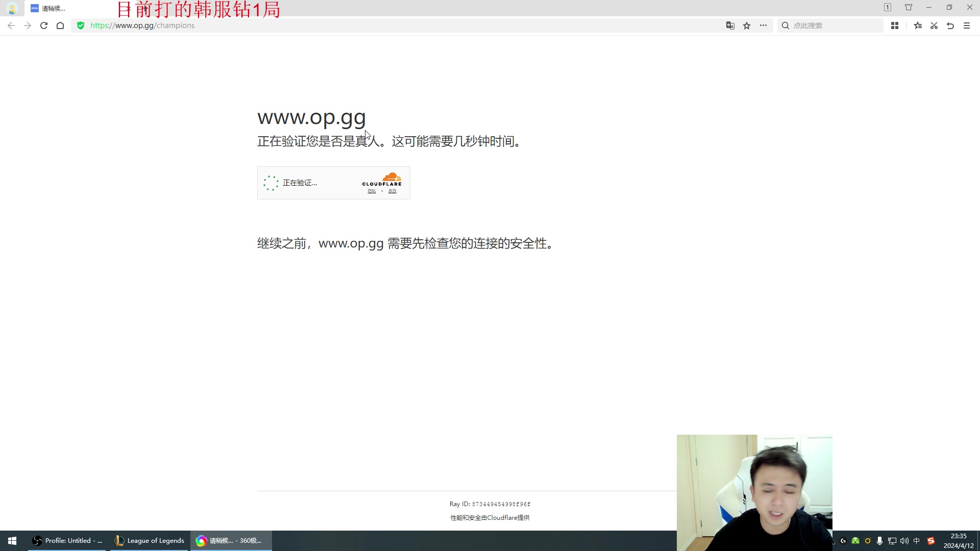Screen dimensions: 980x551
Task: Open the network tray icon
Action: point(892,541)
